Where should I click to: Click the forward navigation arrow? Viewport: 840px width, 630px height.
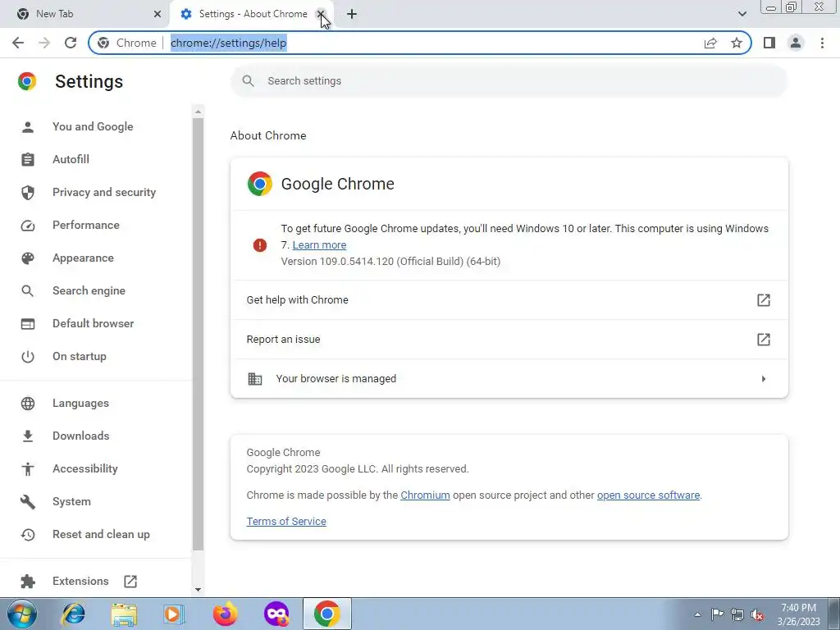[x=44, y=43]
